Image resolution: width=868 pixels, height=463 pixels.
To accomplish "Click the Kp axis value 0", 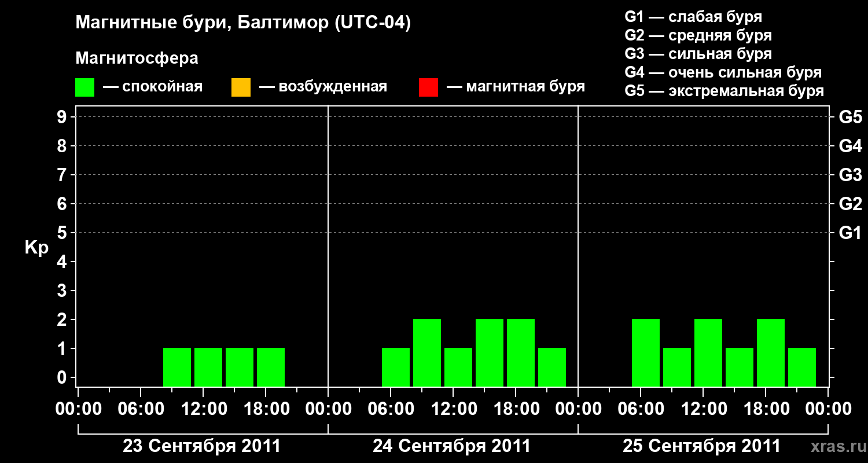I will tap(63, 377).
